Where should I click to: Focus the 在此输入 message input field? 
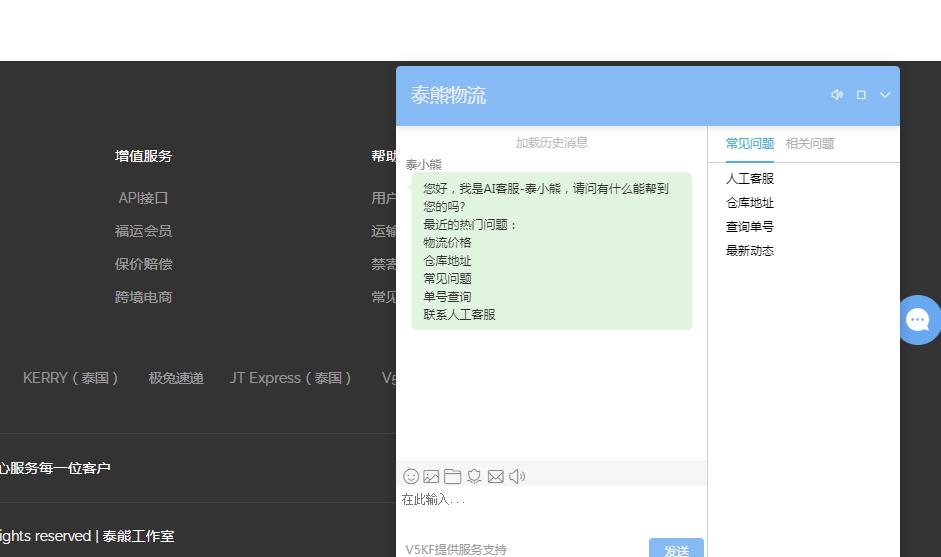(x=552, y=510)
